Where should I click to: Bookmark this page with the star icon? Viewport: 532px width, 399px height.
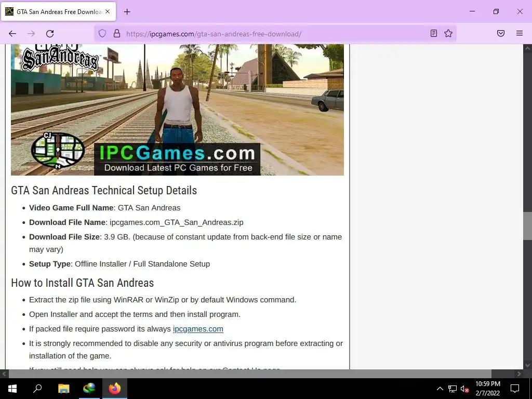click(x=448, y=33)
